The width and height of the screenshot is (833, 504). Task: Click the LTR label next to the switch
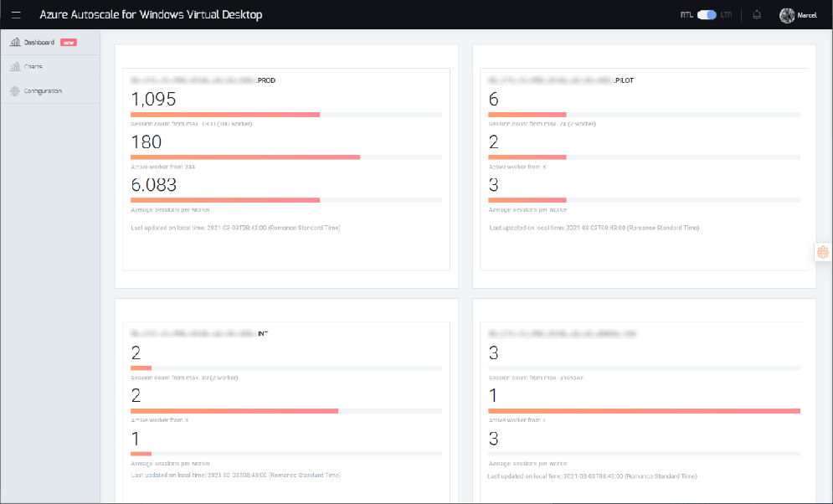pos(726,15)
